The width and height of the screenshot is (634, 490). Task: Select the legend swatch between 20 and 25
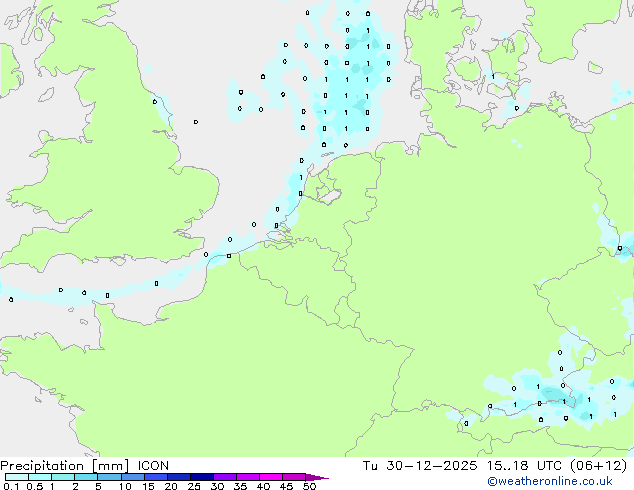click(179, 477)
